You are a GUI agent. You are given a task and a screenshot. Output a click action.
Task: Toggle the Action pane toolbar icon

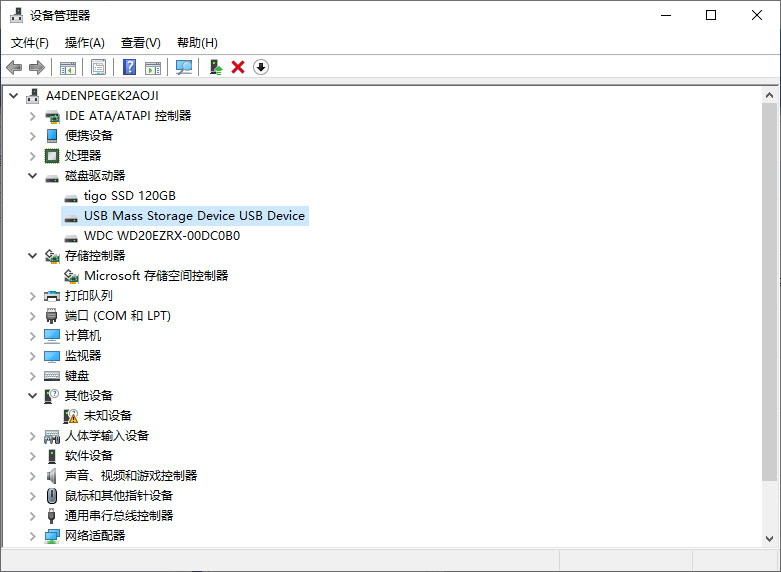(153, 67)
